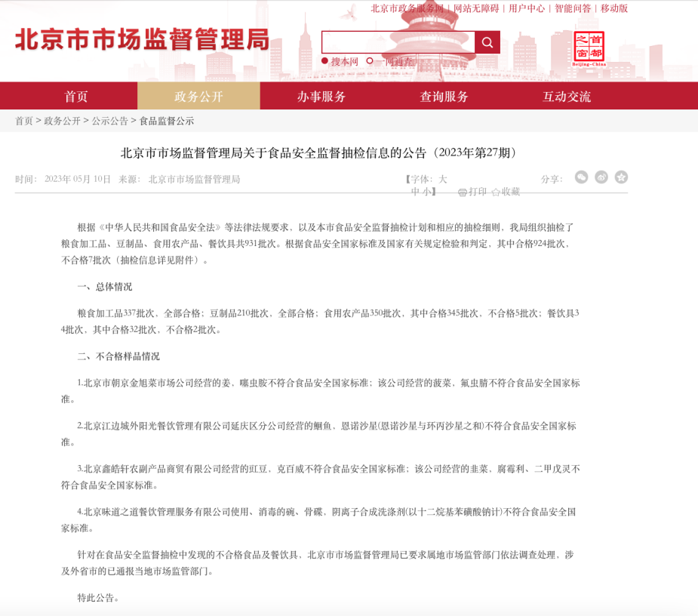Open the 查询服务 navigation tab
698x616 pixels.
coord(444,96)
